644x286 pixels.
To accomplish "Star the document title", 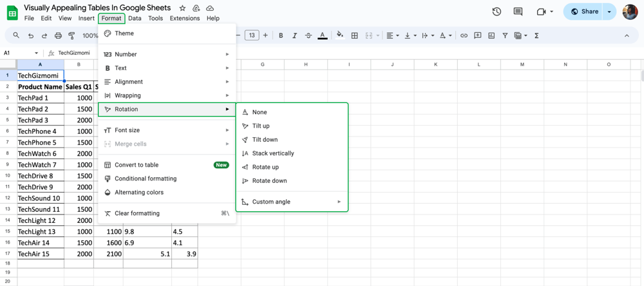I will [182, 8].
